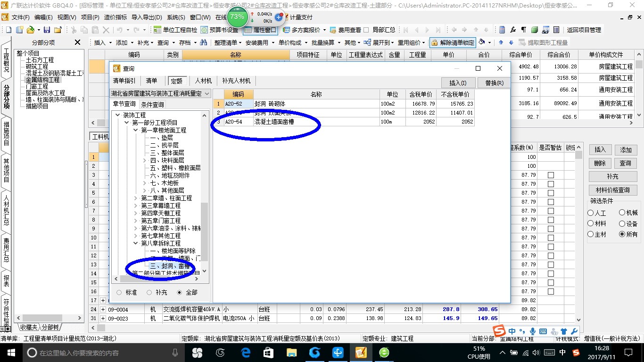Switch to the 清单指引 tab
Screen dimensions: 644x362
[x=124, y=81]
